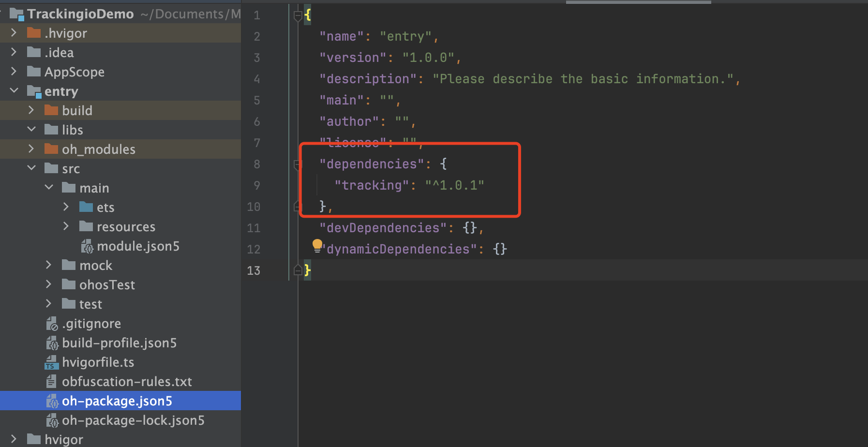Expand the build folder
Image resolution: width=868 pixels, height=447 pixels.
[30, 110]
